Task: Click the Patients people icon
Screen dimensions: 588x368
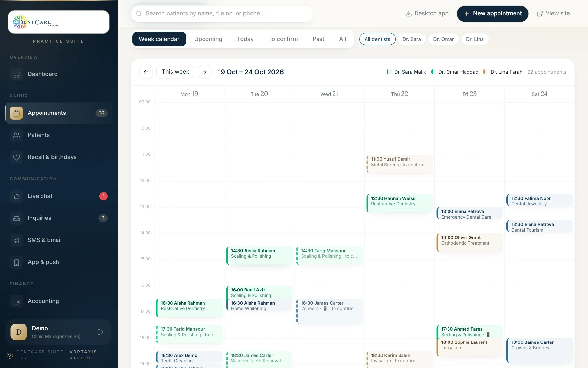Action: [x=16, y=135]
